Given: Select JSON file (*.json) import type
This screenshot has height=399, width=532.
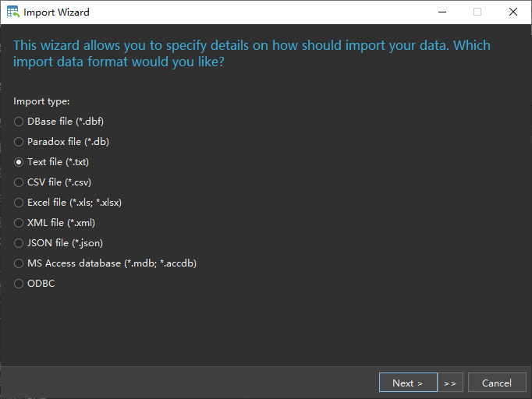Looking at the screenshot, I should pyautogui.click(x=19, y=243).
